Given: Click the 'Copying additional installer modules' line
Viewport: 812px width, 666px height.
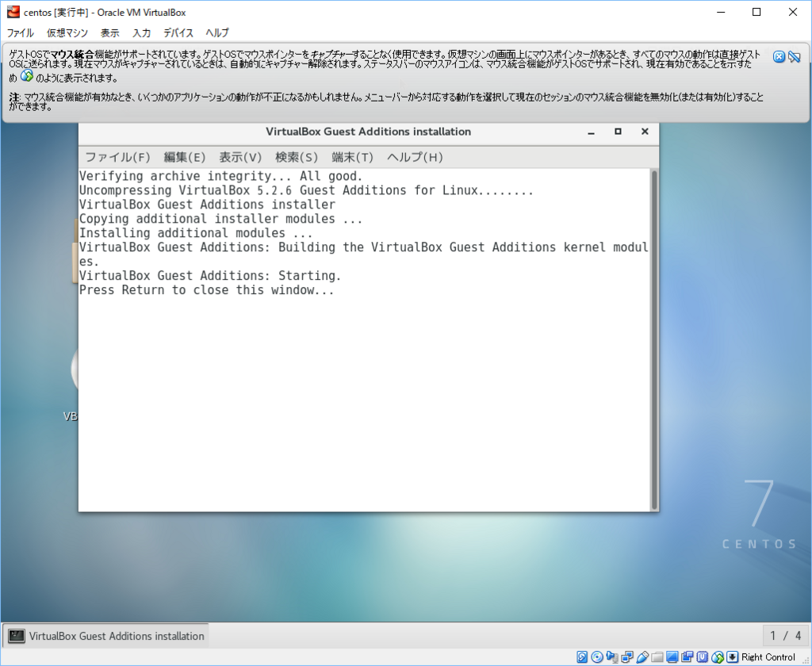Looking at the screenshot, I should click(x=220, y=219).
